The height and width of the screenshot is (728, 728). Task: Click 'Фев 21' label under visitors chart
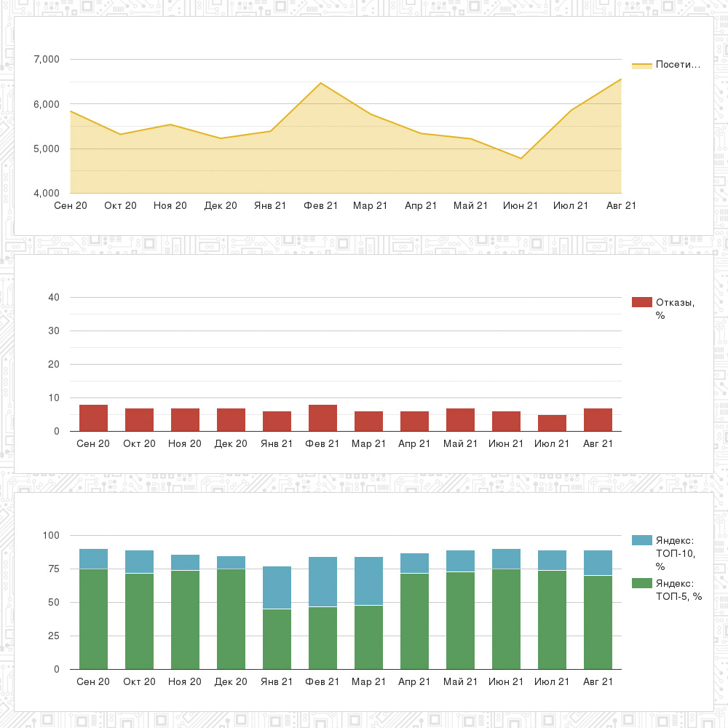point(320,205)
